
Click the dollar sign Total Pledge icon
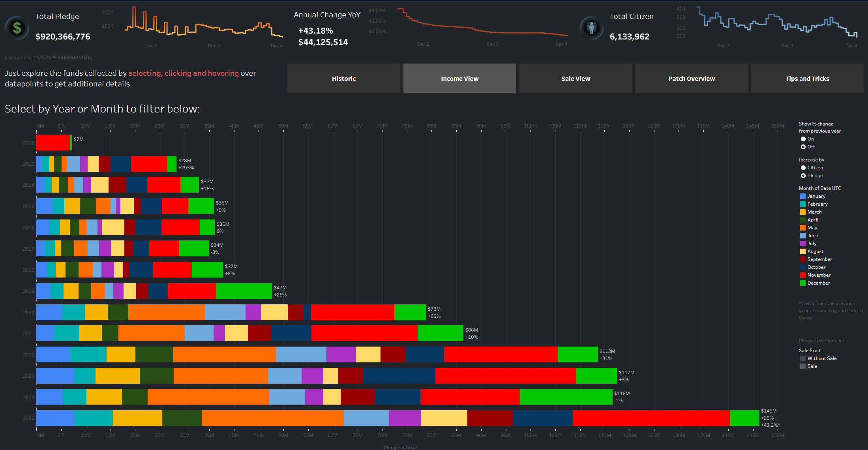(x=17, y=28)
